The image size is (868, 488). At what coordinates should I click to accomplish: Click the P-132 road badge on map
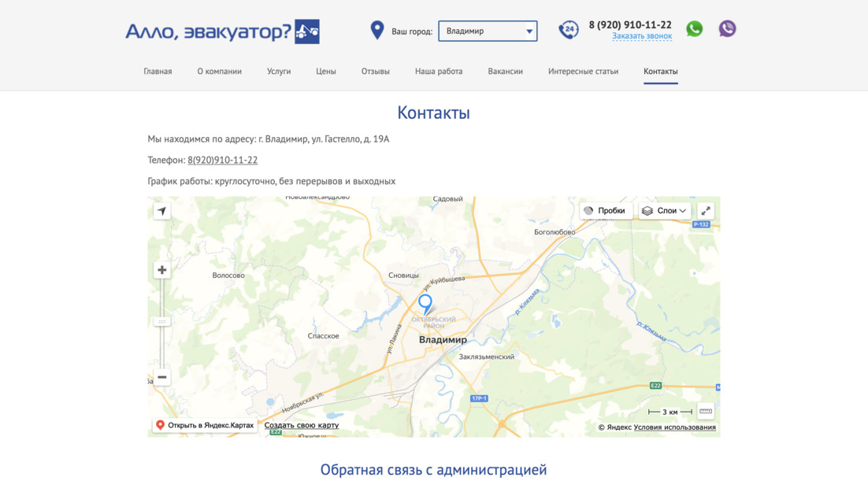701,224
